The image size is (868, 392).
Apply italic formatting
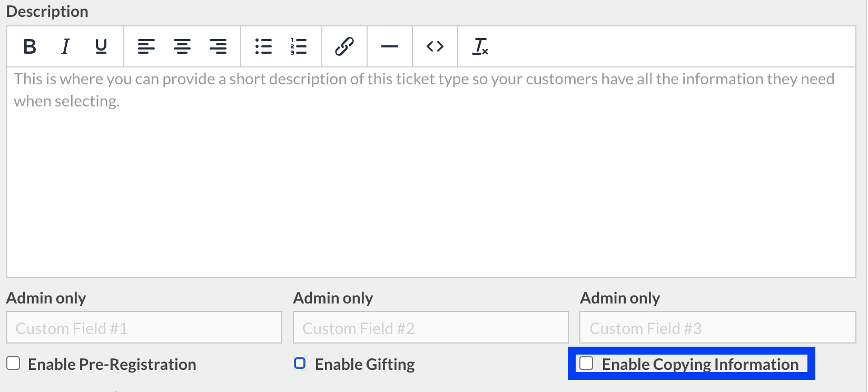tap(65, 46)
